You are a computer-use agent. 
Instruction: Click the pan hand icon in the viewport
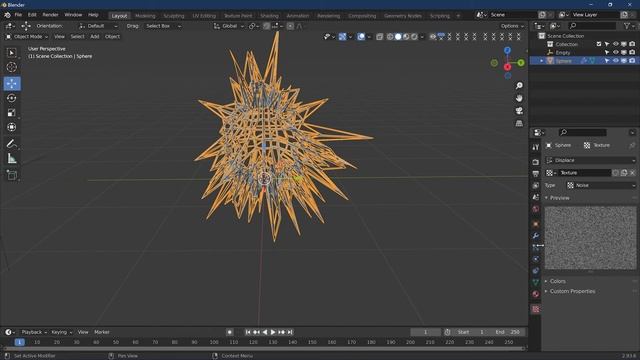[x=519, y=98]
